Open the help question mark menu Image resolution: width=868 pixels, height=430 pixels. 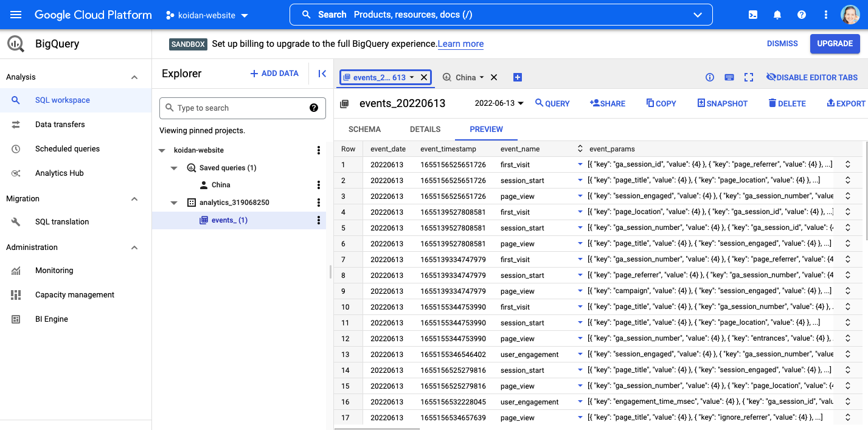coord(802,15)
